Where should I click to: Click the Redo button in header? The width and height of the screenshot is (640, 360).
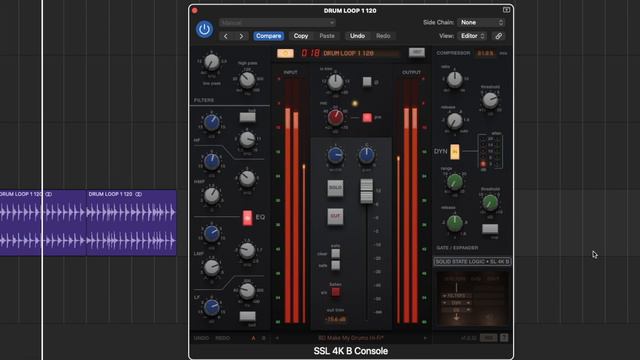tap(383, 36)
